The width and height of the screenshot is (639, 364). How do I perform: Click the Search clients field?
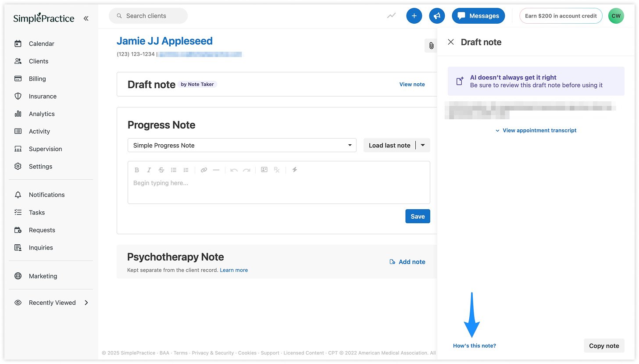click(148, 16)
